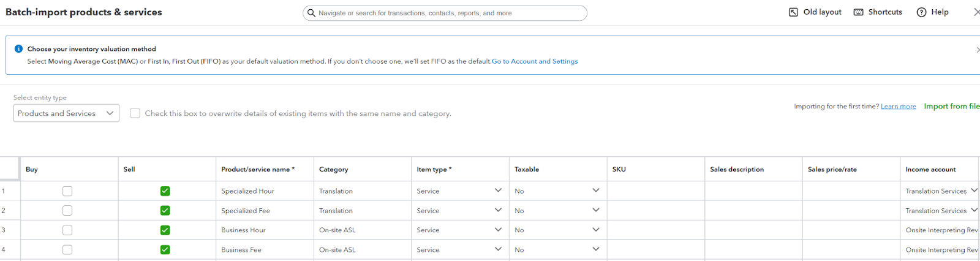Open keyboard Shortcuts icon
This screenshot has height=261, width=980.
[858, 12]
